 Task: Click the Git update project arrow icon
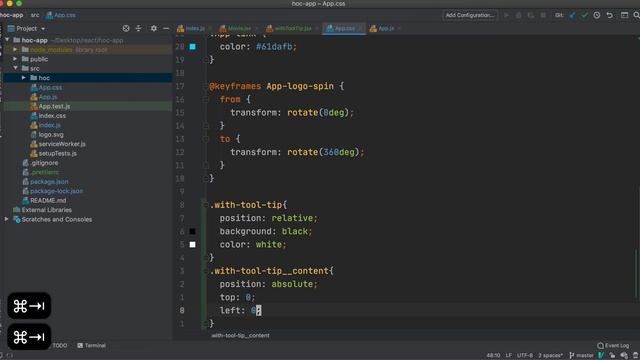click(x=572, y=16)
